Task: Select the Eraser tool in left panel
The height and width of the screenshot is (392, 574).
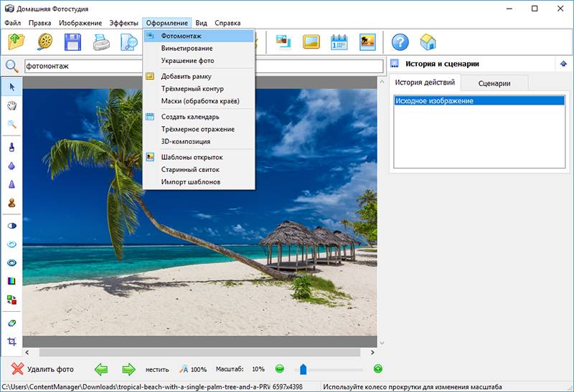Action: click(x=11, y=323)
